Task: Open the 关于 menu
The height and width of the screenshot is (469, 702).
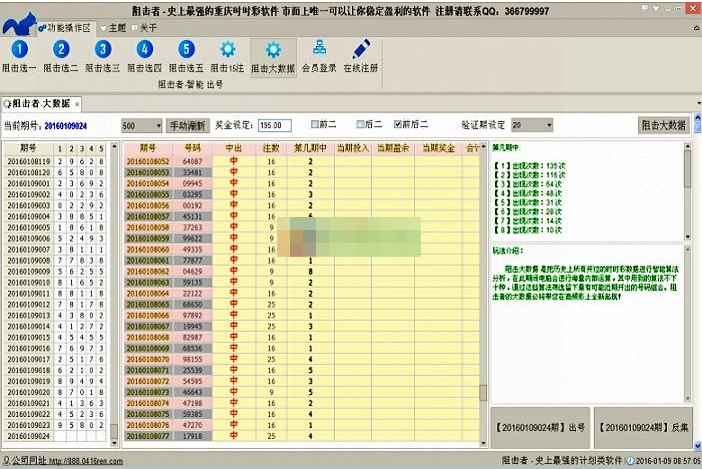Action: click(145, 27)
